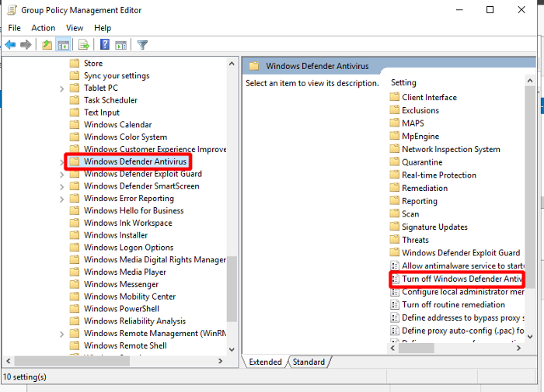Select Windows Media Player in tree
544x392 pixels.
125,272
